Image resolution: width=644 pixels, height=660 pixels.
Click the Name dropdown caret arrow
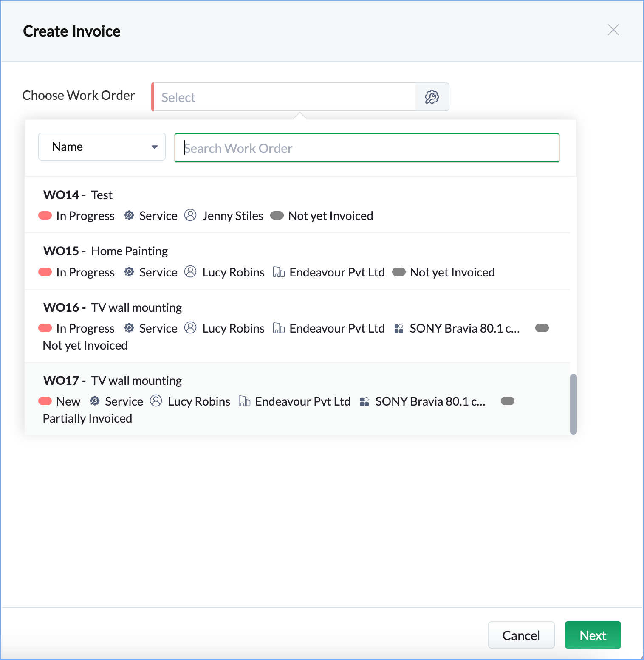155,147
